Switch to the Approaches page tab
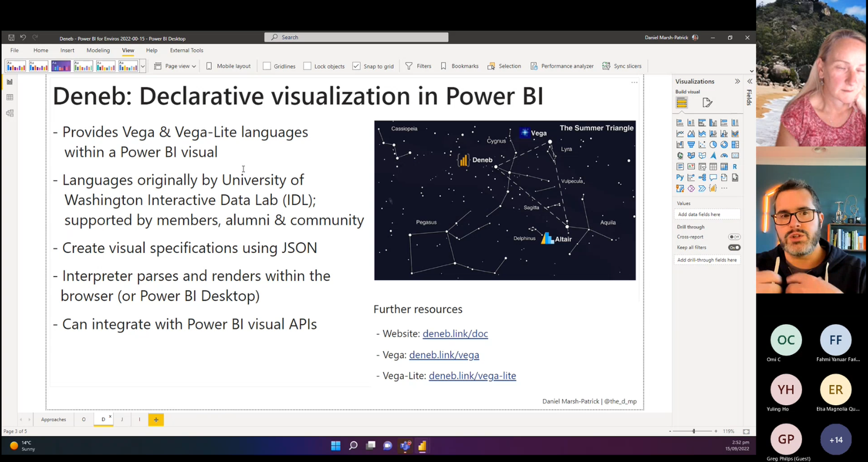 click(x=53, y=419)
